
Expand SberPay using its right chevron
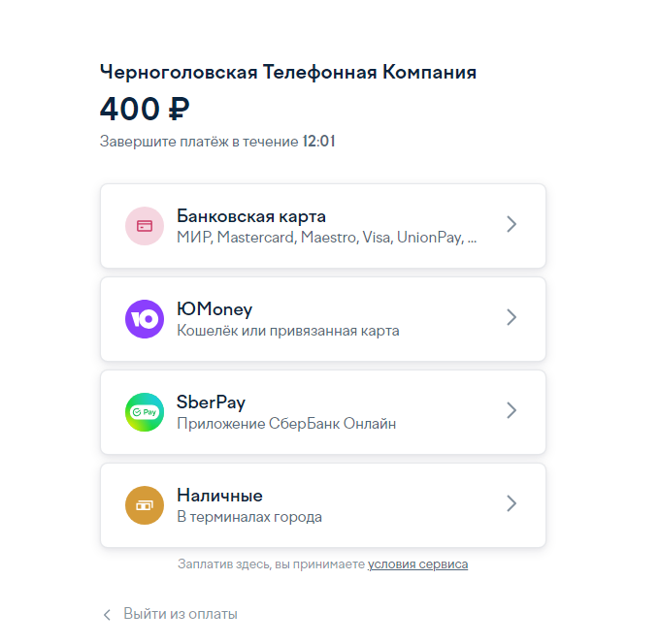point(511,410)
